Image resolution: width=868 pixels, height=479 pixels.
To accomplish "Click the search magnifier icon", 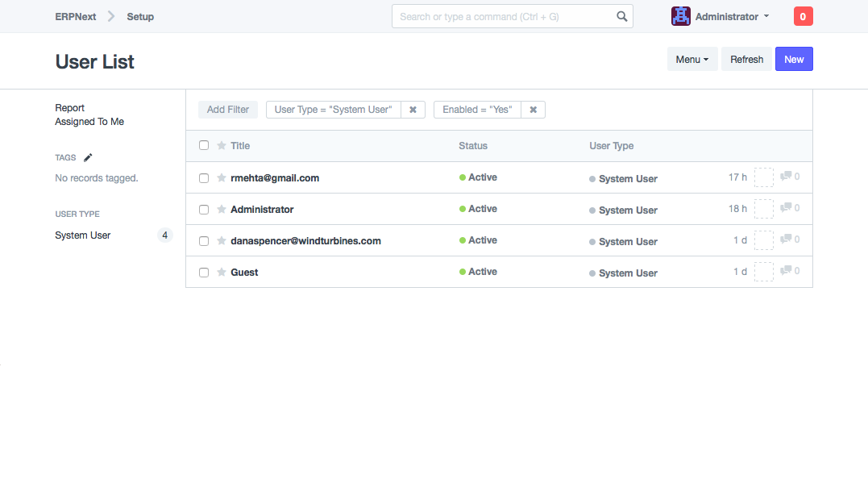I will click(x=621, y=15).
